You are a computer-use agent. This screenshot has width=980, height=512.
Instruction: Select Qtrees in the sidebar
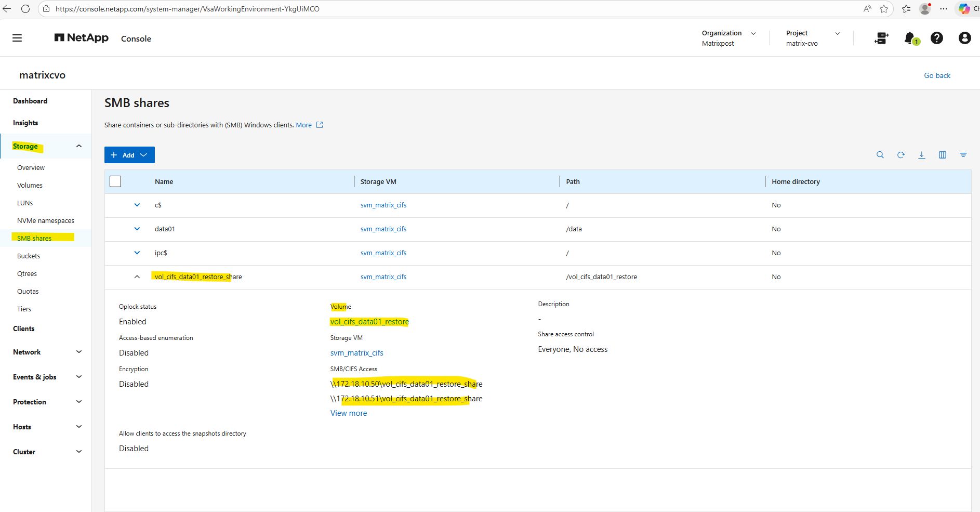(27, 274)
